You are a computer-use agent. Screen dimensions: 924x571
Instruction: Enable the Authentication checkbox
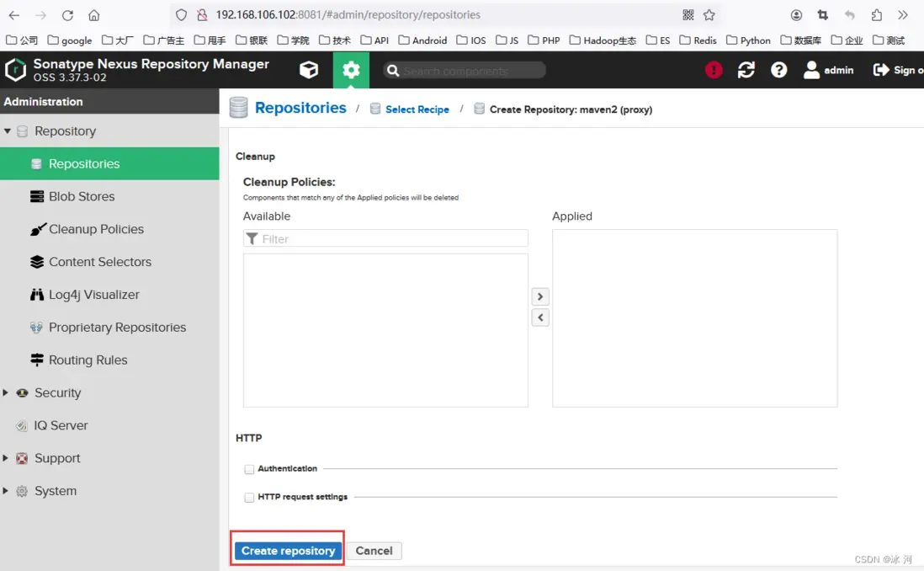coord(249,469)
